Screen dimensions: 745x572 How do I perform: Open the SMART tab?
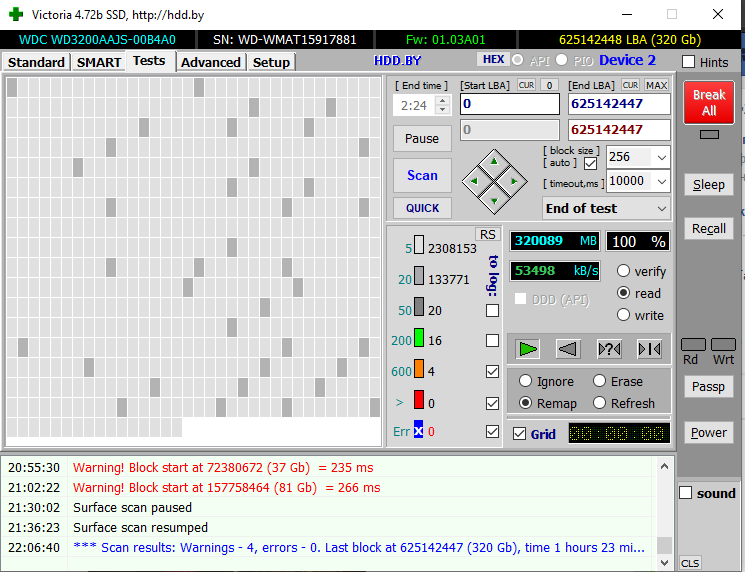point(99,62)
